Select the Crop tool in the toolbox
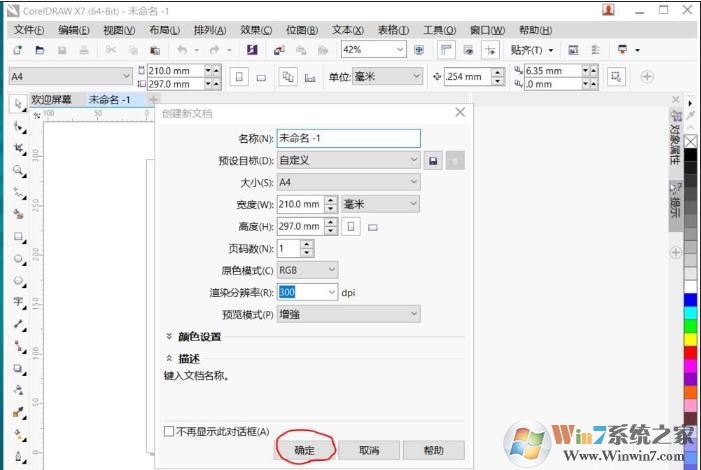 coord(19,148)
